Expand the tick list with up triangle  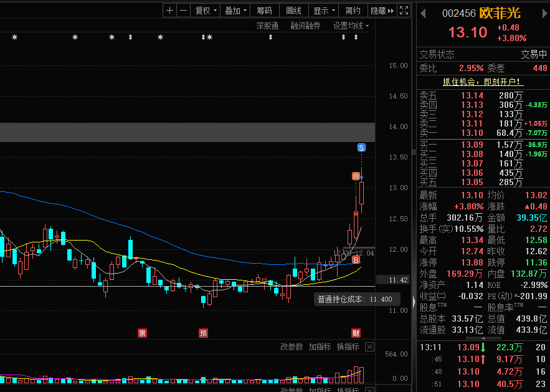483,338
